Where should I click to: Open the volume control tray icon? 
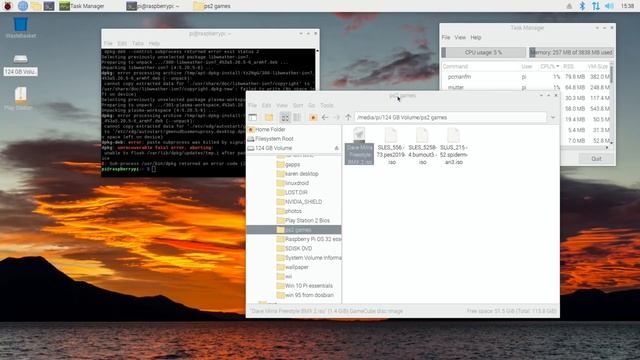pos(609,6)
